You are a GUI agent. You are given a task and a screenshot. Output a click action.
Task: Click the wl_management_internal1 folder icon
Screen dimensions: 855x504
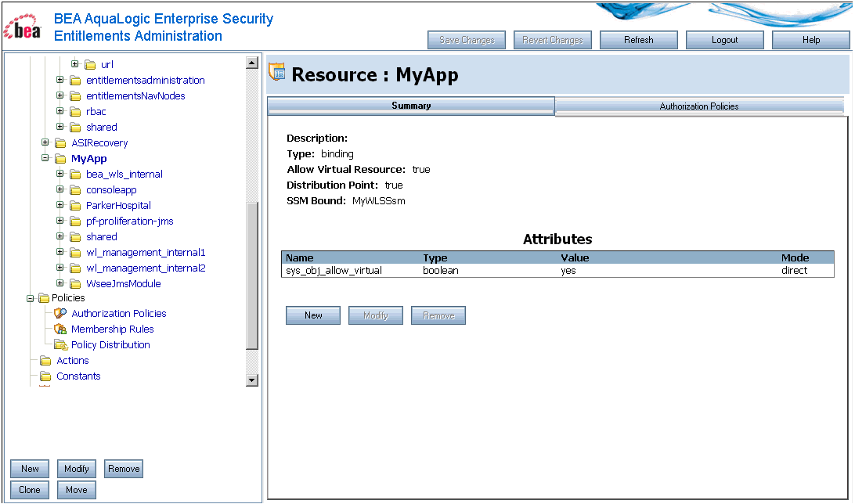75,253
